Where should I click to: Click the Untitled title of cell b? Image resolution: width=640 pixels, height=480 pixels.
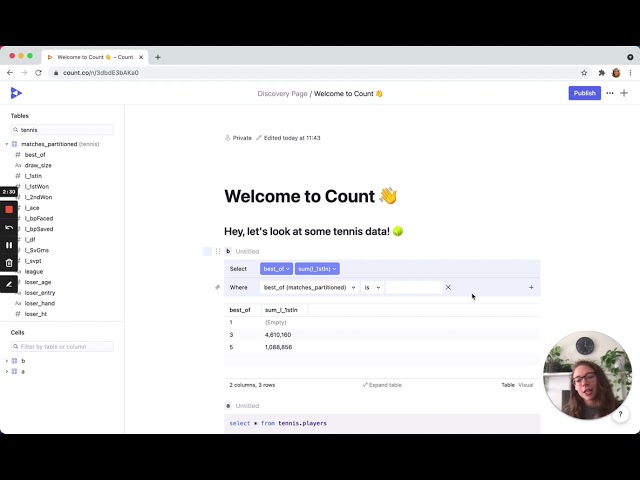tap(247, 251)
